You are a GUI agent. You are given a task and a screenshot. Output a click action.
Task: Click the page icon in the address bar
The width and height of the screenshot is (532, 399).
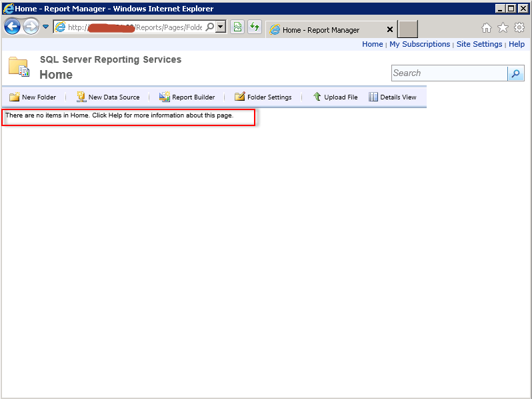[60, 27]
